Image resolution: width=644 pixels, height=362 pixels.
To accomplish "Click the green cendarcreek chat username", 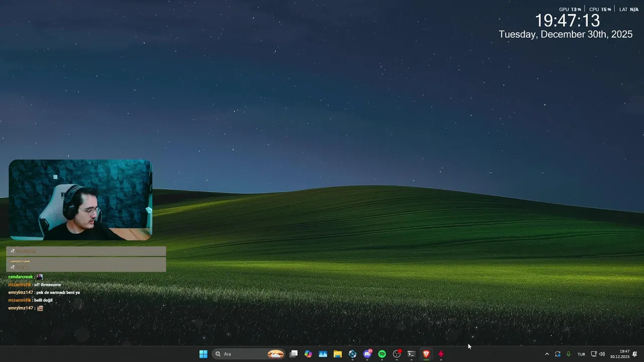I will click(21, 277).
